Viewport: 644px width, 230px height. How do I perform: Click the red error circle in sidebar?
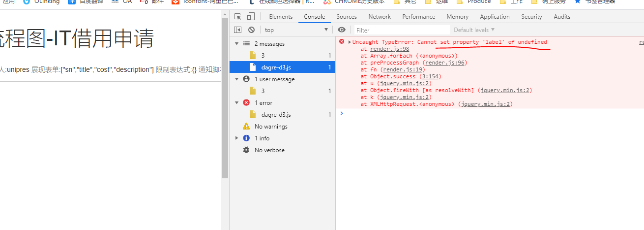(x=246, y=103)
